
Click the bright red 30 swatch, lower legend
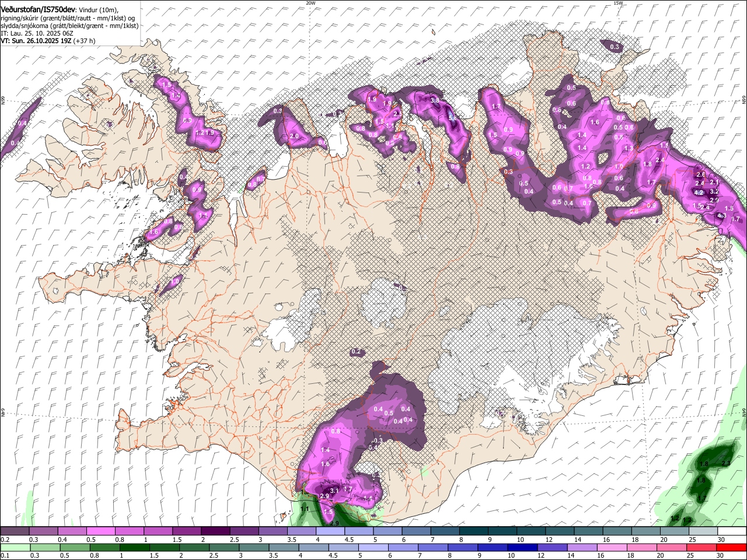(732, 547)
